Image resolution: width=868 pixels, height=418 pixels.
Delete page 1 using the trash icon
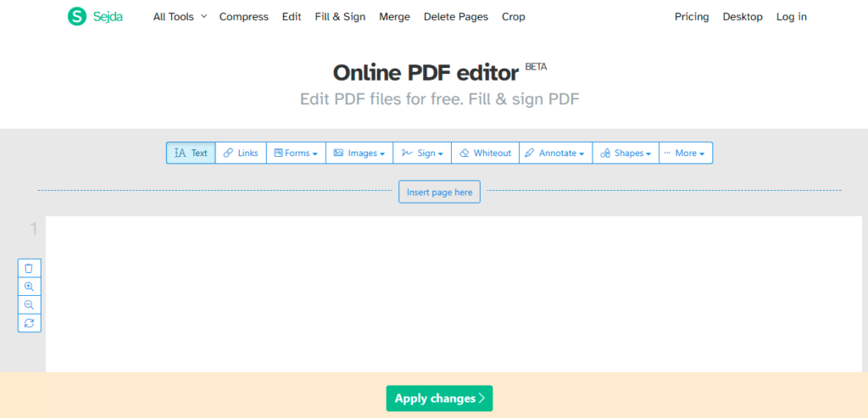(30, 268)
